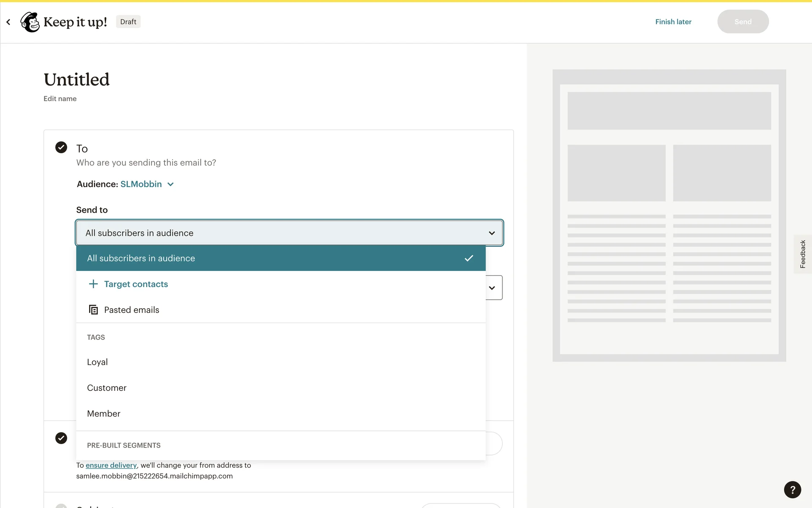This screenshot has width=812, height=508.
Task: Open the vertical Feedback tab
Action: tap(802, 254)
